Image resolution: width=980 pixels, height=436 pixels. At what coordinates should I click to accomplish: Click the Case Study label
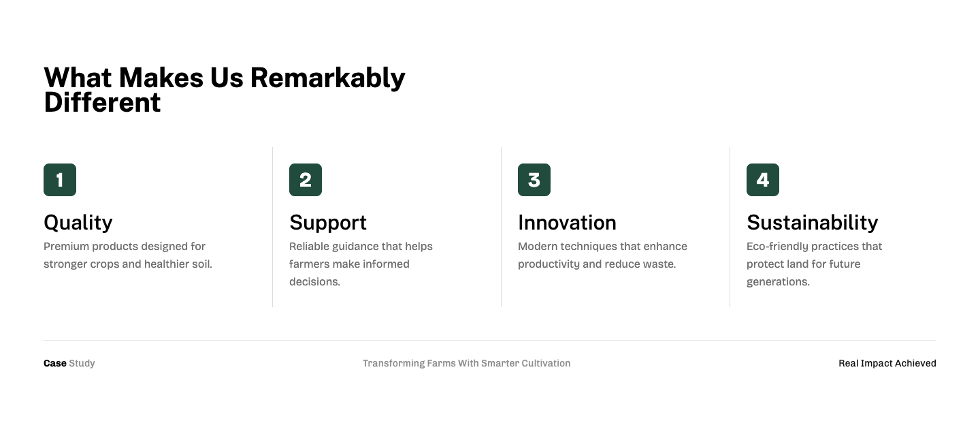click(x=69, y=363)
